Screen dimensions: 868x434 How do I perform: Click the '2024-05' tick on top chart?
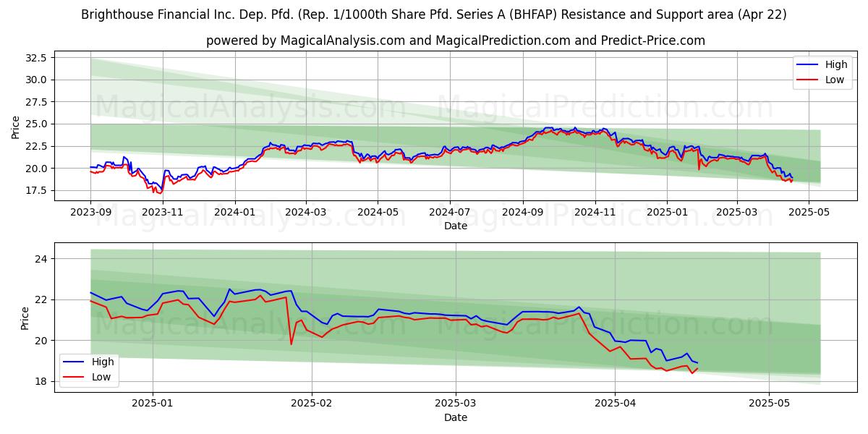click(377, 212)
